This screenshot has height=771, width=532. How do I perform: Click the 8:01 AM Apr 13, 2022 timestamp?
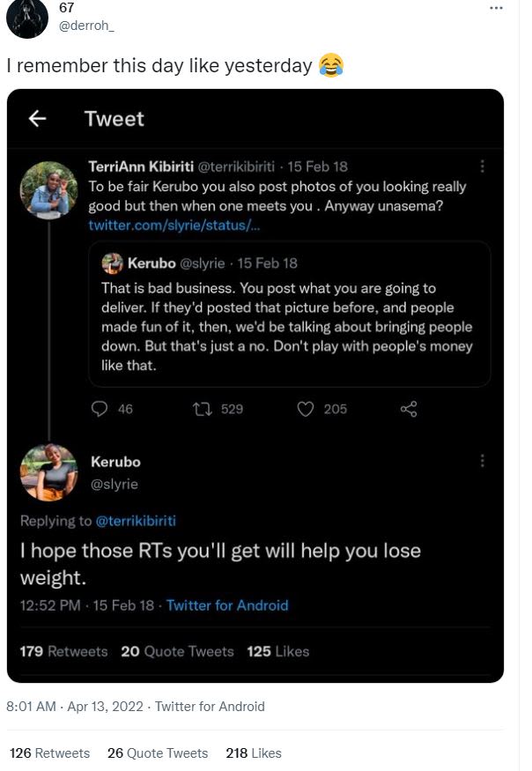coord(75,706)
